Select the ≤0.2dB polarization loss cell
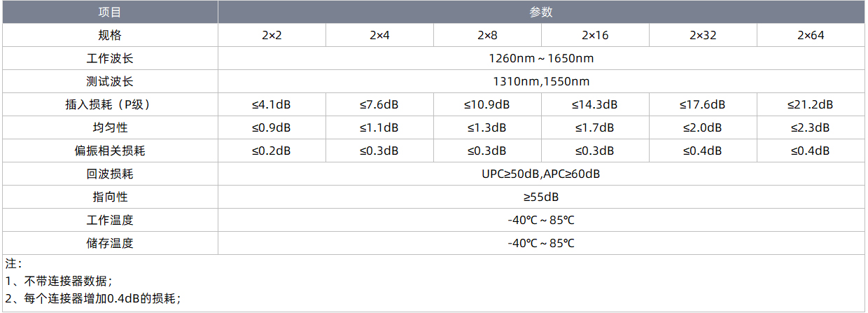Screen dimensions: 868x313 [272, 151]
